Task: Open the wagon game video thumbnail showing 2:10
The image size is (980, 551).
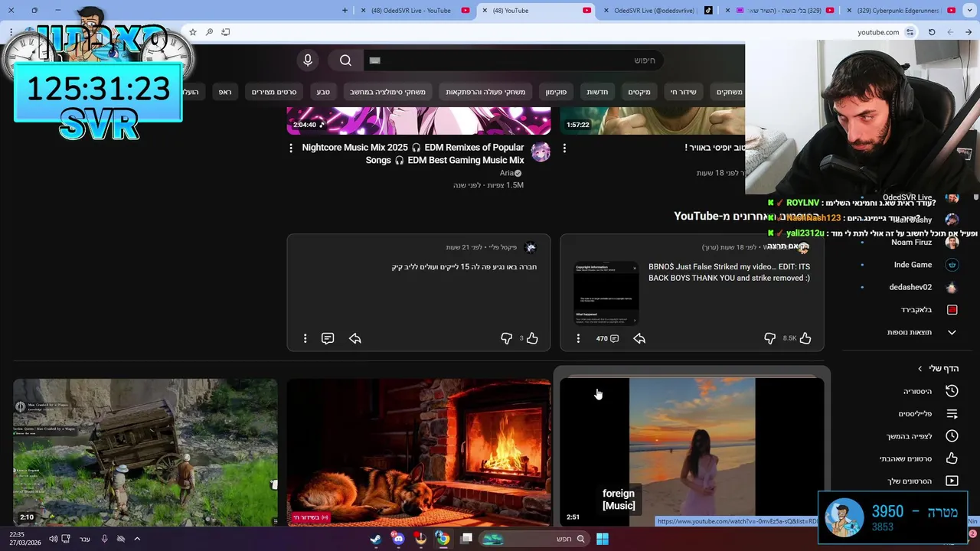Action: [145, 452]
